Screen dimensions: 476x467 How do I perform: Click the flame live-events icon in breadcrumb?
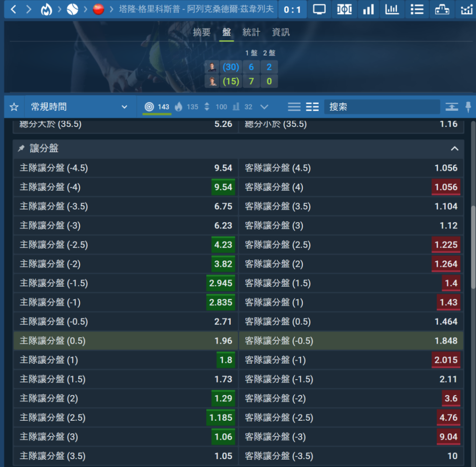(x=46, y=9)
